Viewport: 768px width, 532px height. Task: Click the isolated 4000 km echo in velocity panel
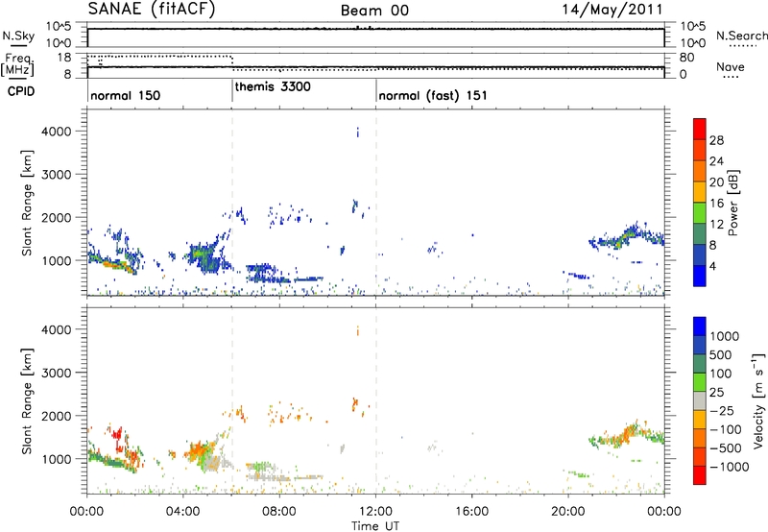(x=358, y=330)
